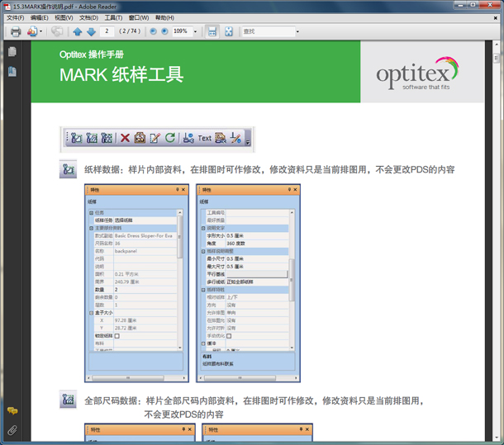The image size is (504, 445).
Task: Click the 109% zoom level field
Action: [182, 31]
